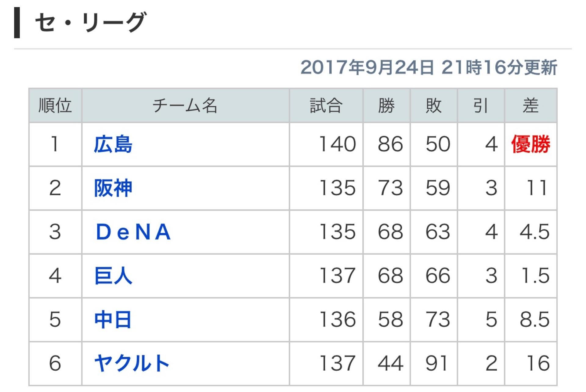Image resolution: width=586 pixels, height=392 pixels.
Task: Click the 差 column header
Action: 531,106
